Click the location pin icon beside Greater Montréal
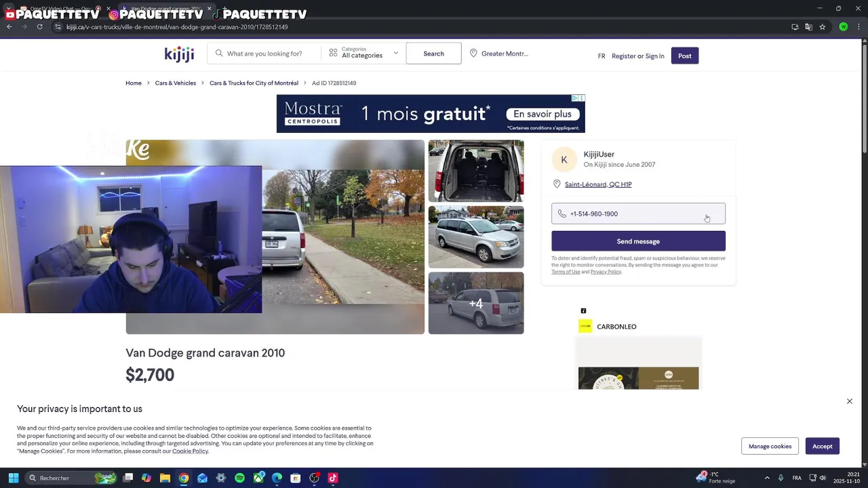868x488 pixels. point(473,53)
